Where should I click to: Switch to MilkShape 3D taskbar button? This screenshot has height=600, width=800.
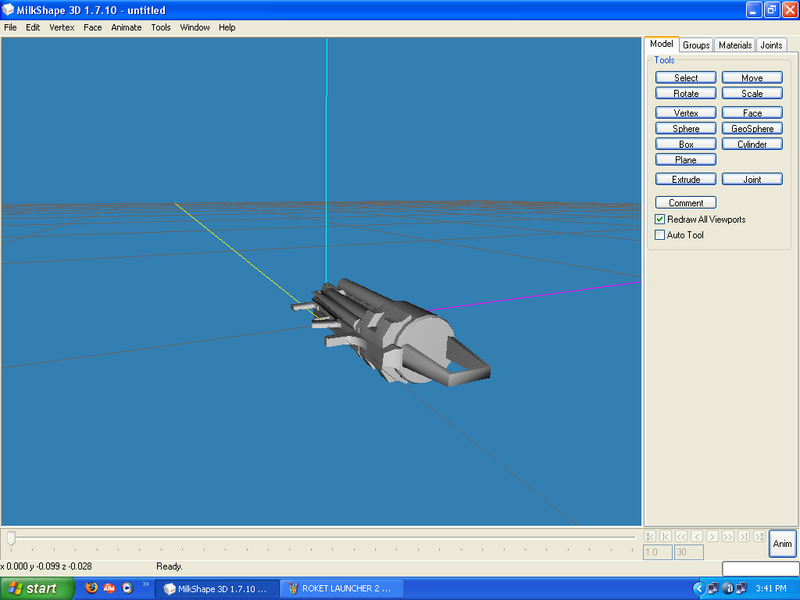point(217,589)
